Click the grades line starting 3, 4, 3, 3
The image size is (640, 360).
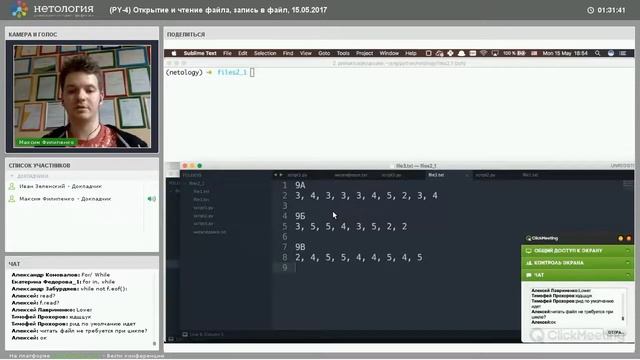click(366, 196)
